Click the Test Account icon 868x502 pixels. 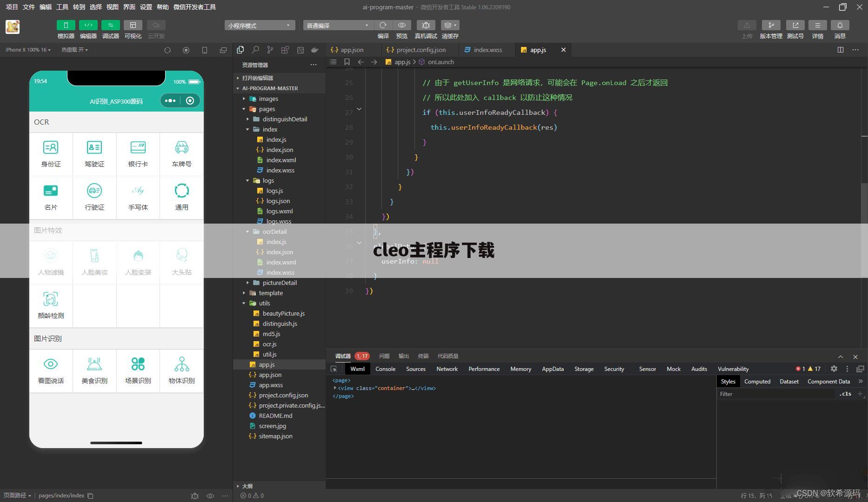point(795,25)
